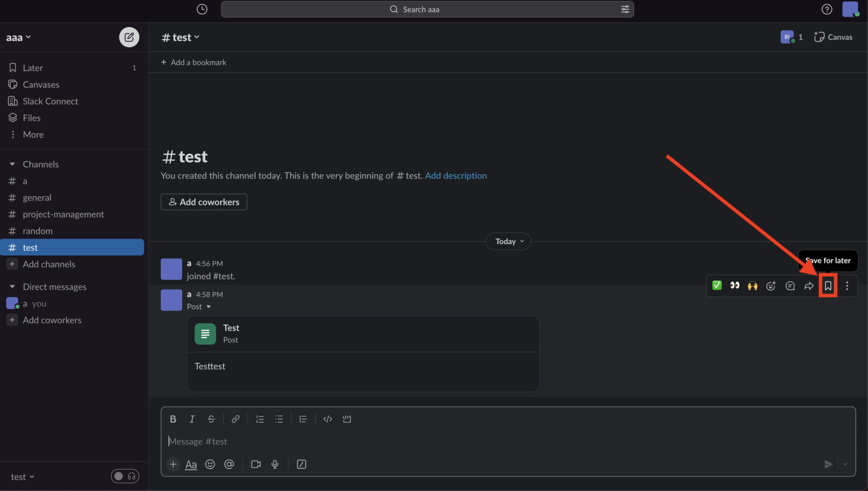Record an audio clip
This screenshot has height=491, width=868.
point(275,464)
